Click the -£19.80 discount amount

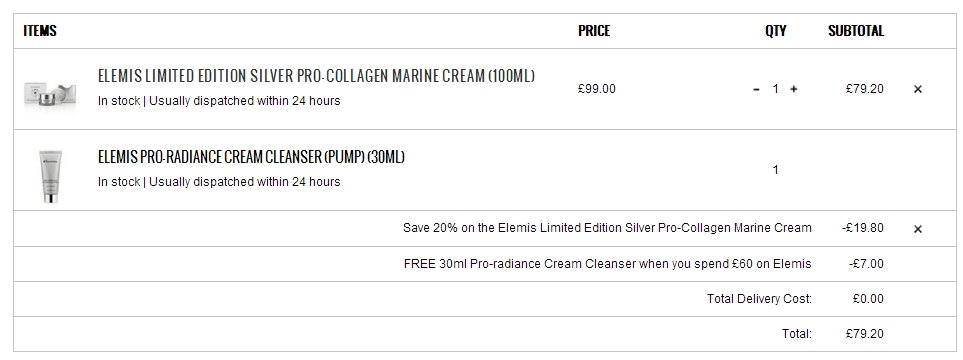tap(863, 228)
